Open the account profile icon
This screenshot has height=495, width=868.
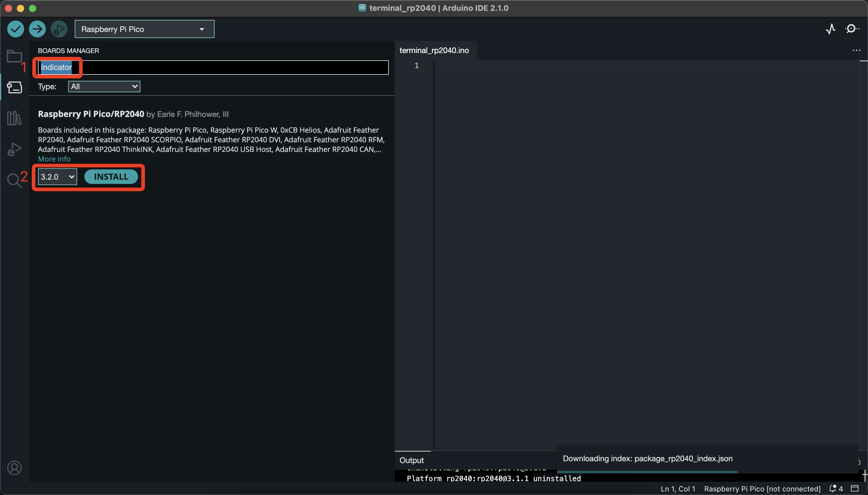(14, 468)
